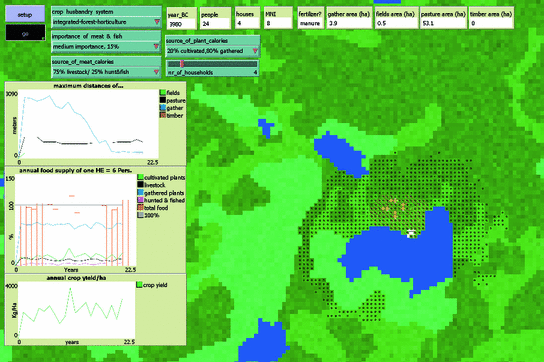The image size is (544, 362).
Task: Open source_of_meat_calories dropdown arrow
Action: click(x=156, y=72)
